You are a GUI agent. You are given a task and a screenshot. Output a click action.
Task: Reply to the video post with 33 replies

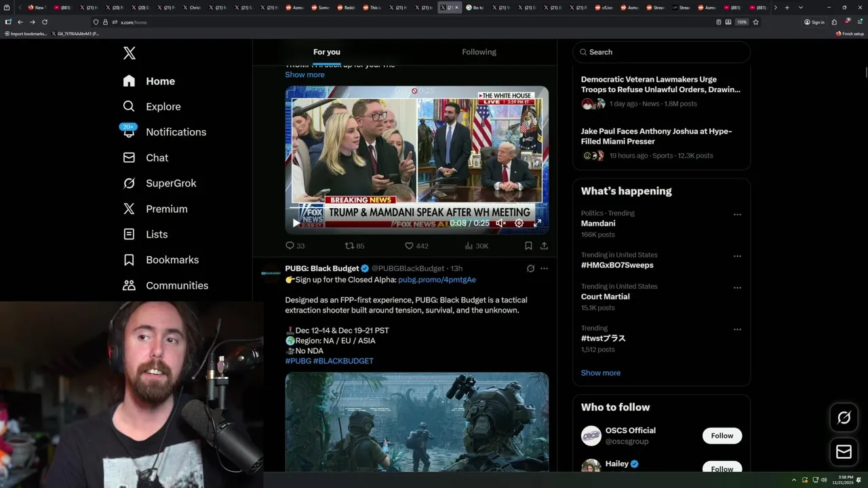click(x=295, y=246)
